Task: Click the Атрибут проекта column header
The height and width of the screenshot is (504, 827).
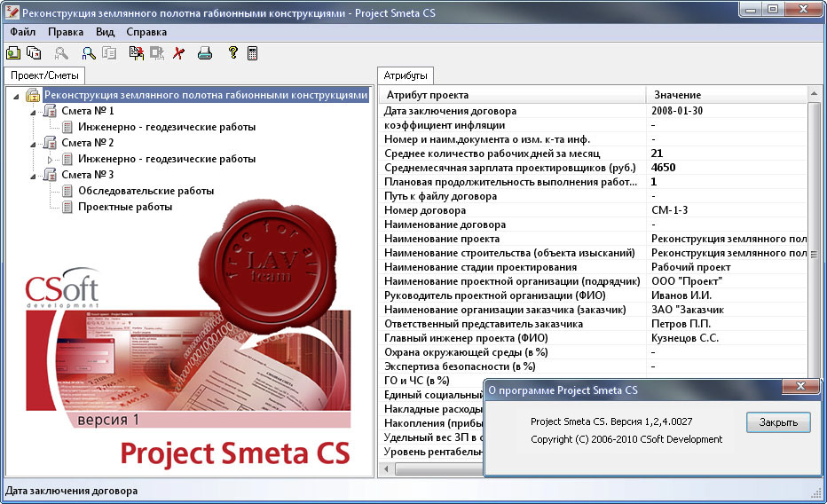Action: pos(512,95)
